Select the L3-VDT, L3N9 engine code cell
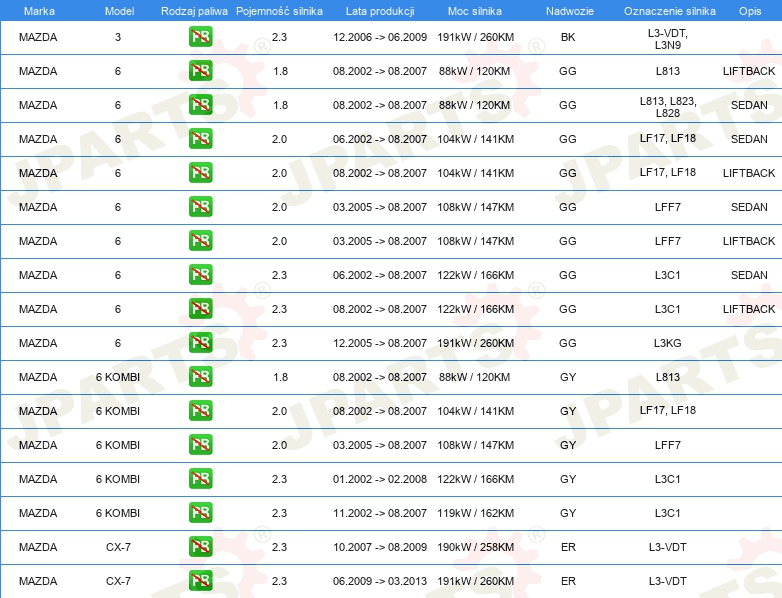782x598 pixels. [668, 39]
